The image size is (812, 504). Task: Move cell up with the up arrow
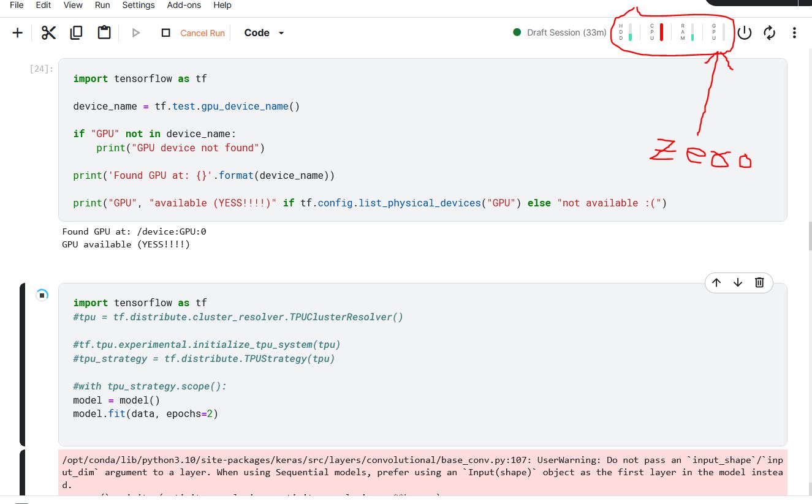pyautogui.click(x=716, y=282)
